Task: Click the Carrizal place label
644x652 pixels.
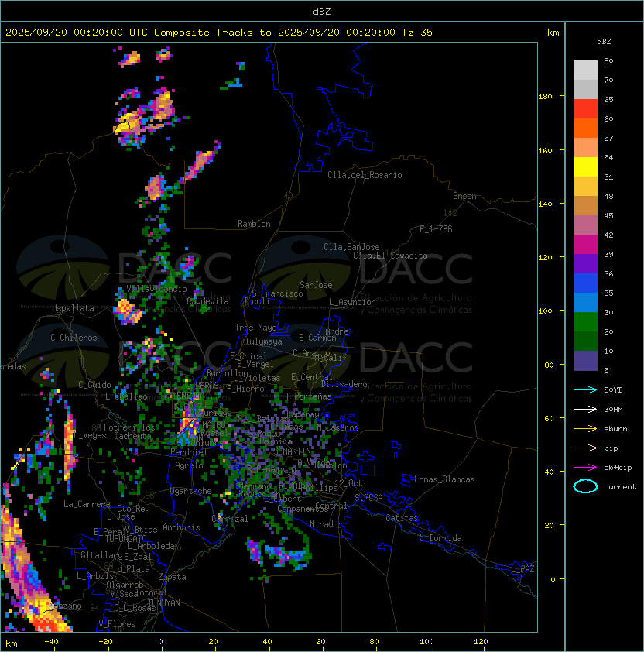Action: pos(230,519)
